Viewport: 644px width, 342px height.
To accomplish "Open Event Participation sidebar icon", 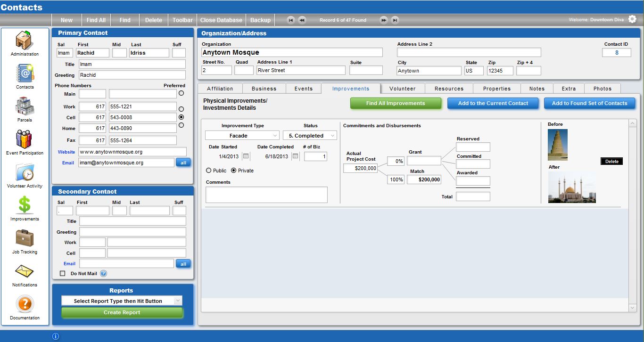I will pos(25,139).
